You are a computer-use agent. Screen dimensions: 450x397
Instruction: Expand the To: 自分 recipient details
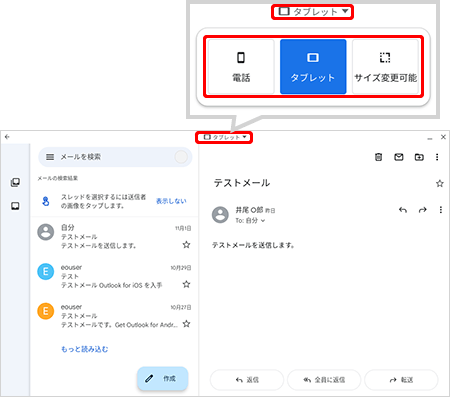[250, 220]
